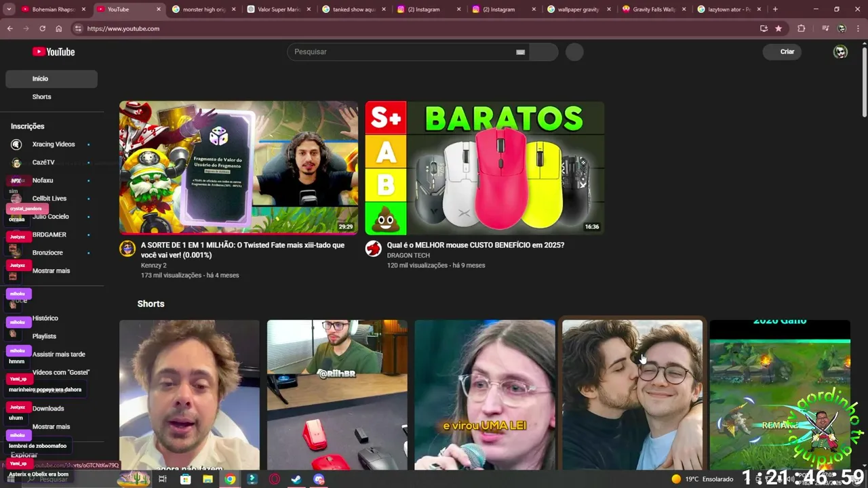Open YouTube account avatar menu
The width and height of the screenshot is (868, 488).
(840, 52)
